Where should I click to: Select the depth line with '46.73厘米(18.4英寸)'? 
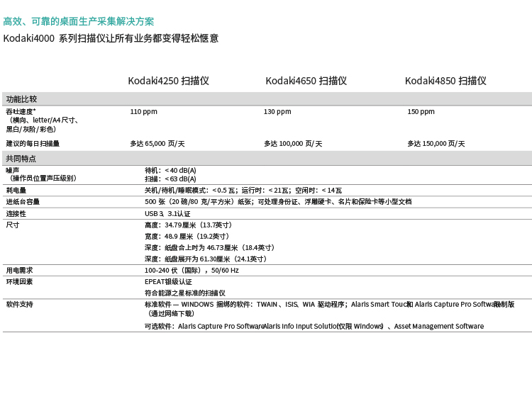coord(210,248)
